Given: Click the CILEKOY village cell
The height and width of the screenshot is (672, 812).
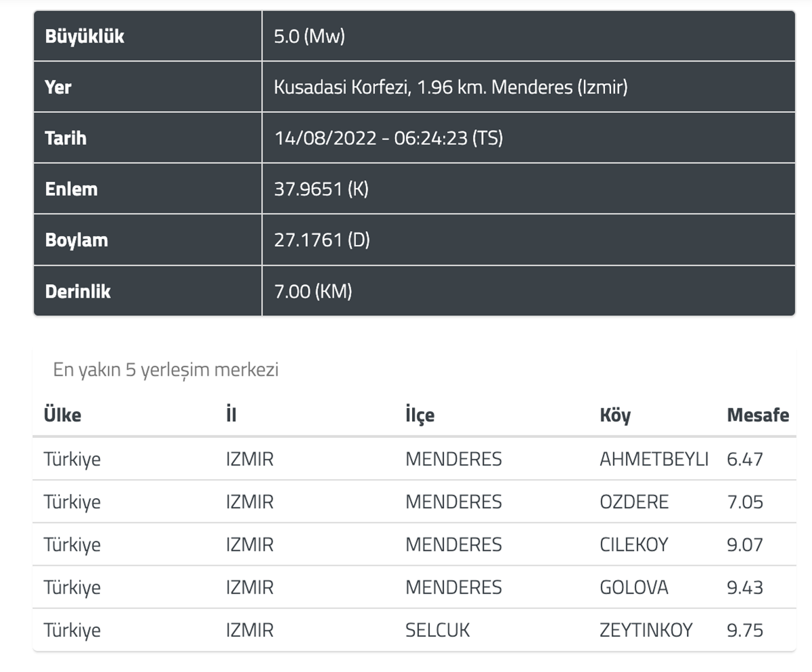Looking at the screenshot, I should pos(633,544).
